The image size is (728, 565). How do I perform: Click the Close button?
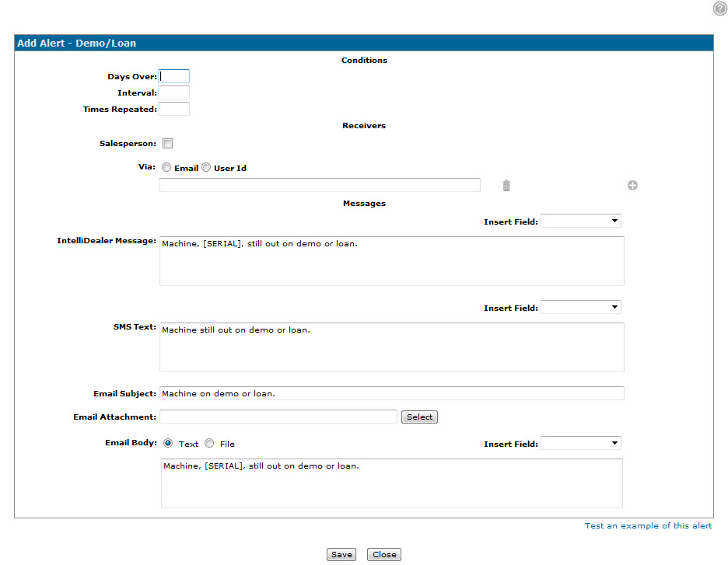(x=384, y=554)
